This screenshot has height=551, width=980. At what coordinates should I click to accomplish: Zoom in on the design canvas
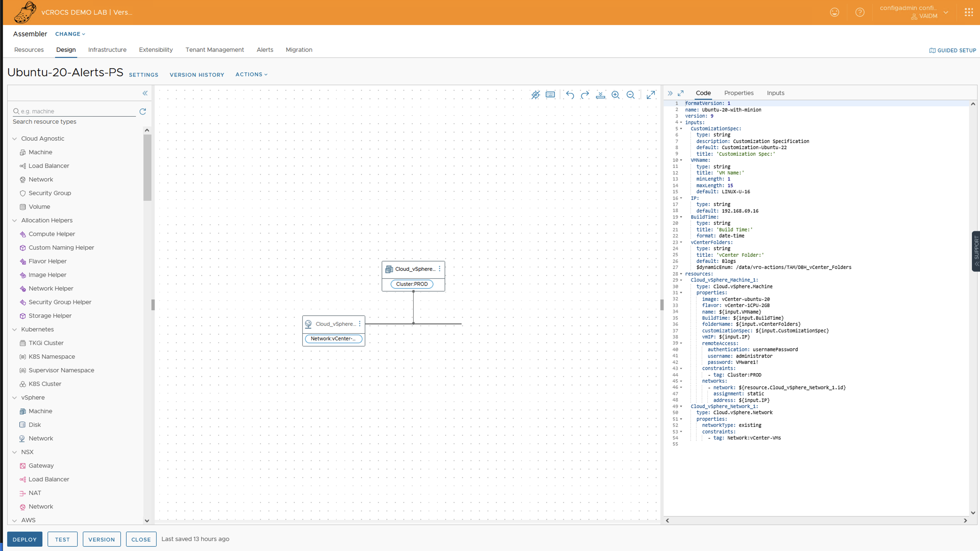[615, 95]
